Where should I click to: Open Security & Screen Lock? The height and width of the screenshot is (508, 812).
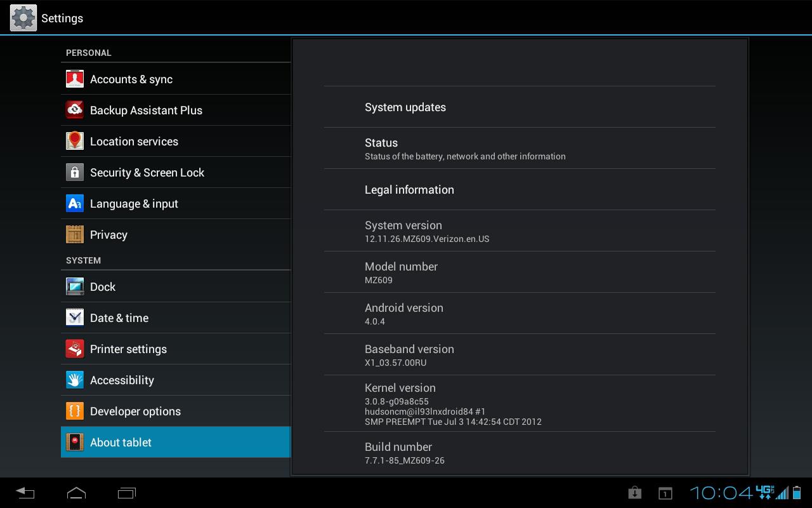[x=176, y=172]
